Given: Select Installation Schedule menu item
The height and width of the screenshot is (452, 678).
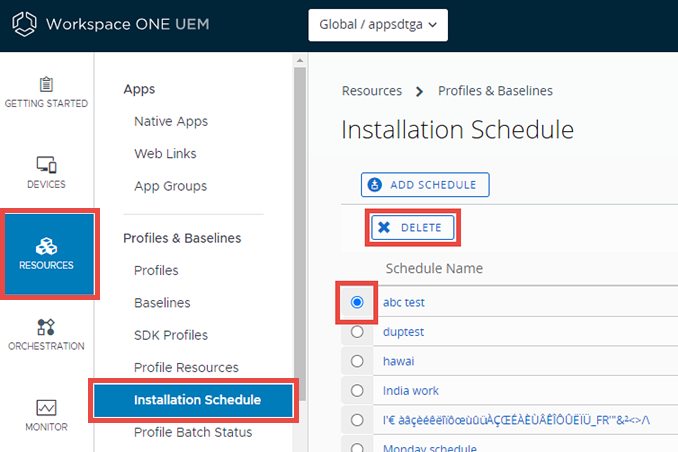Looking at the screenshot, I should tap(193, 400).
